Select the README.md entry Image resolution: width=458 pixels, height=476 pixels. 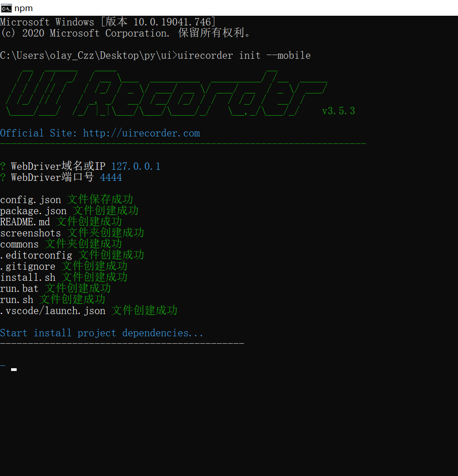click(25, 222)
